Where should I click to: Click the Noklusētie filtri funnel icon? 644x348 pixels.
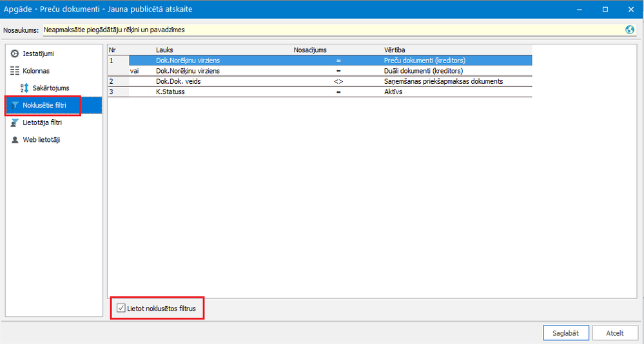(15, 106)
